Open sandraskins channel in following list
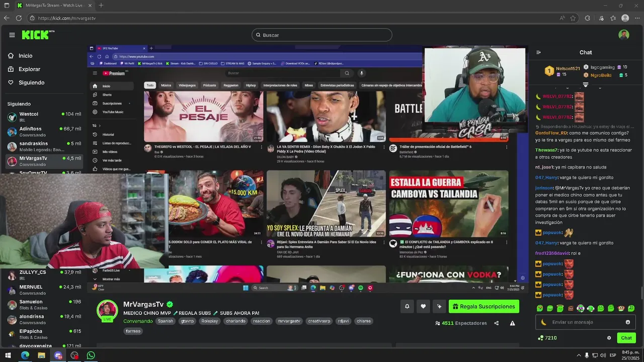The height and width of the screenshot is (362, 644). click(x=44, y=146)
